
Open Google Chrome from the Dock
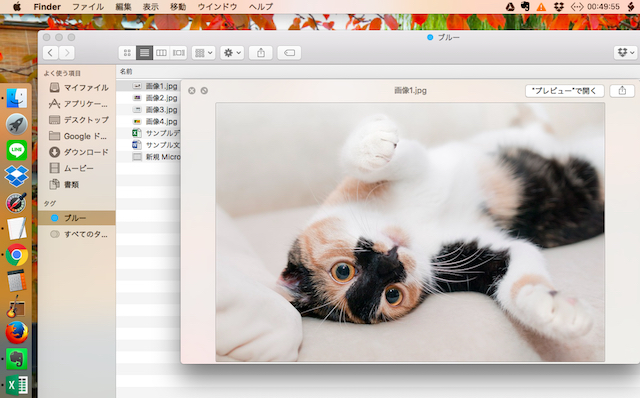[17, 255]
